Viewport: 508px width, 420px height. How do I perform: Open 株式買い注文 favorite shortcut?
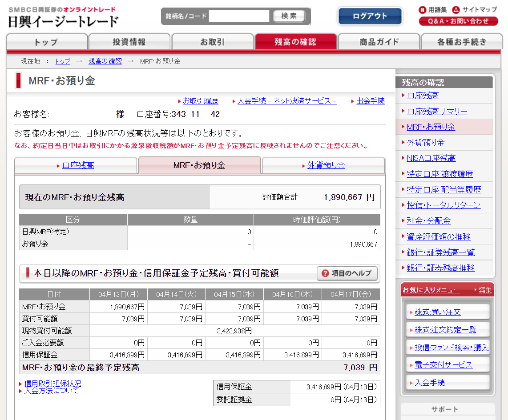[437, 312]
